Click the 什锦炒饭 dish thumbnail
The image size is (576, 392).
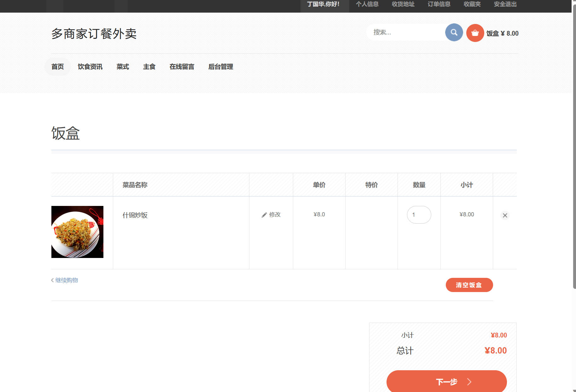(77, 232)
